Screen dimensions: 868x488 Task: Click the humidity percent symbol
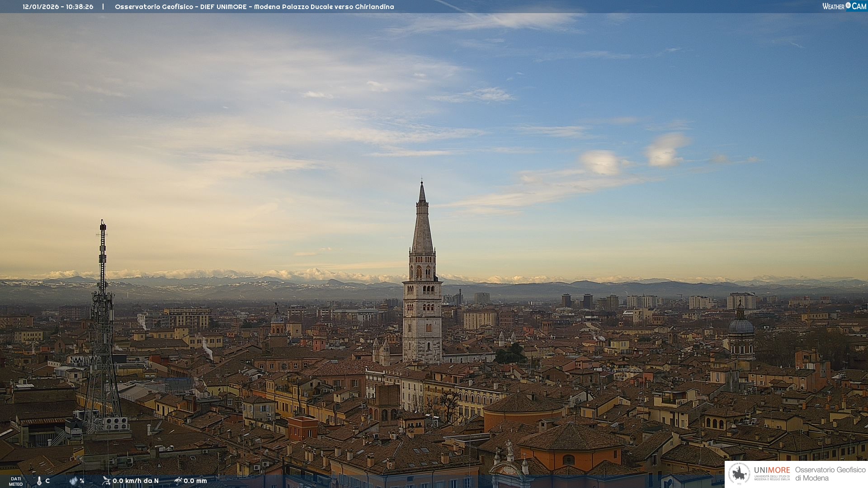(82, 481)
